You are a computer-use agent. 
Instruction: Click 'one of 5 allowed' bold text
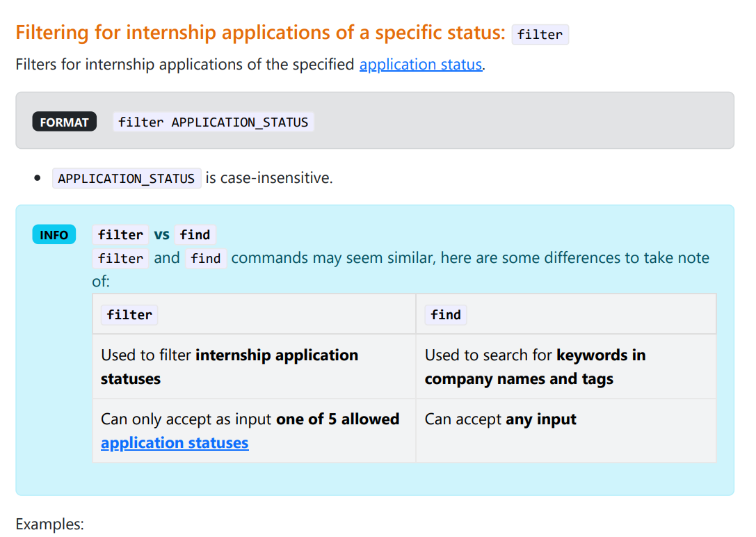pyautogui.click(x=337, y=419)
